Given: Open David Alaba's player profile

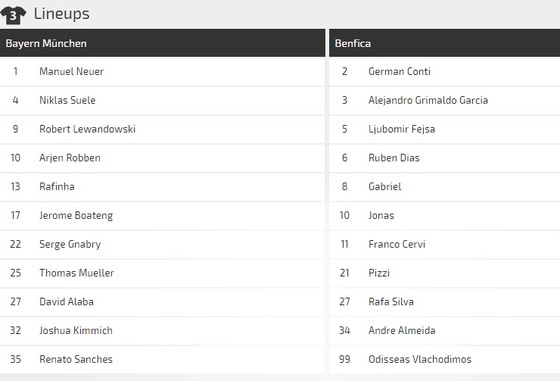Looking at the screenshot, I should [66, 302].
